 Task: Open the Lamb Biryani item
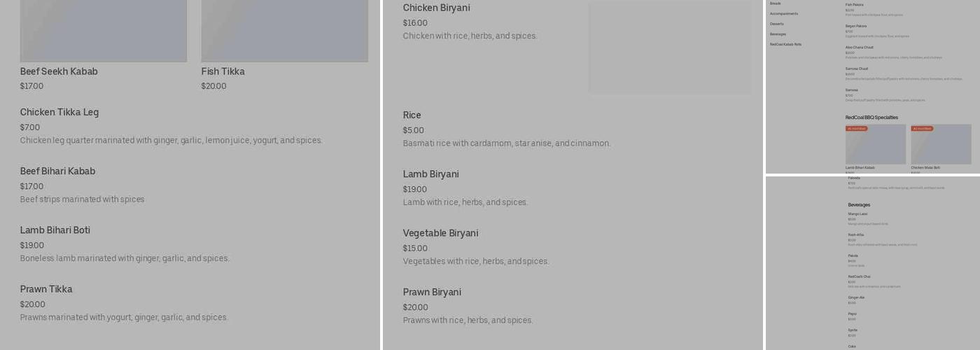(x=430, y=174)
